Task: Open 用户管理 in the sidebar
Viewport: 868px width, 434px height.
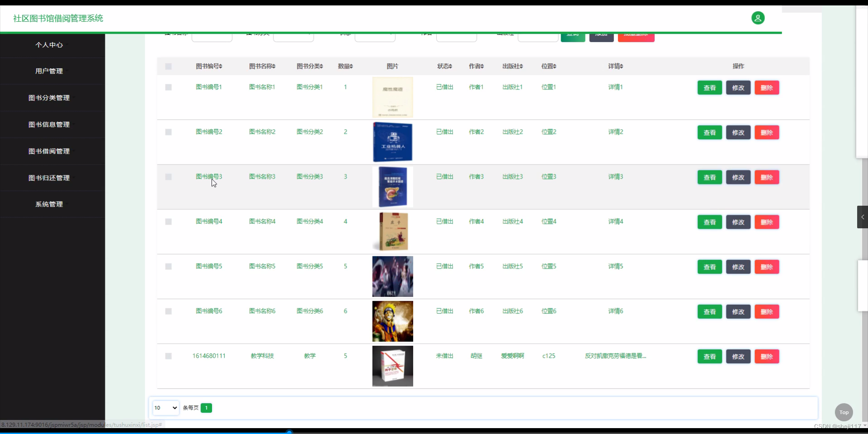Action: [50, 71]
